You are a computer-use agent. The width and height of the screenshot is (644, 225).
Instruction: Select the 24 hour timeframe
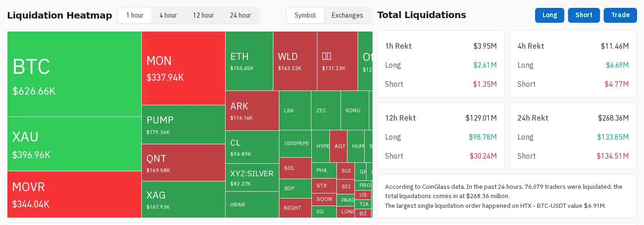[x=240, y=15]
